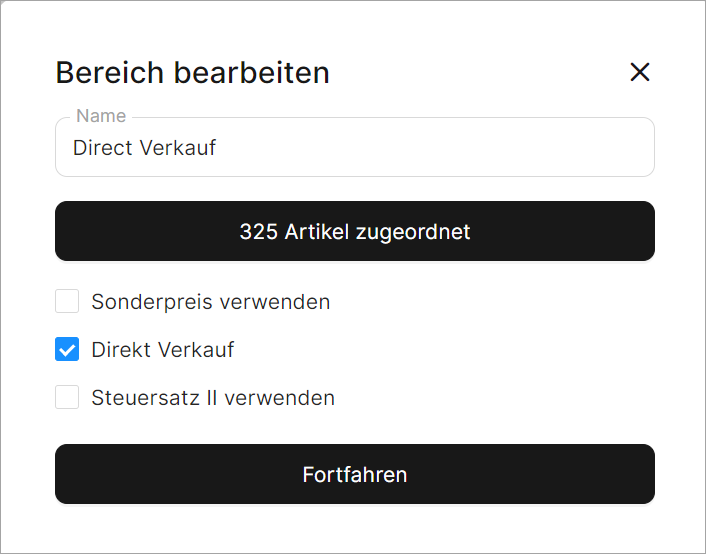Click the 'Steuersatz II verwenden' label text
Viewport: 706px width, 554px height.
coord(213,398)
